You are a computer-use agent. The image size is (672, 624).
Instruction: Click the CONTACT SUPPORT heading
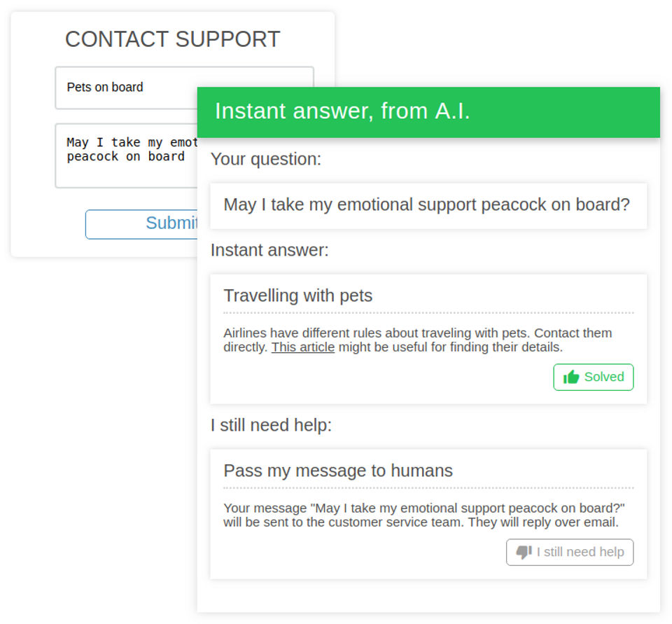coord(172,39)
